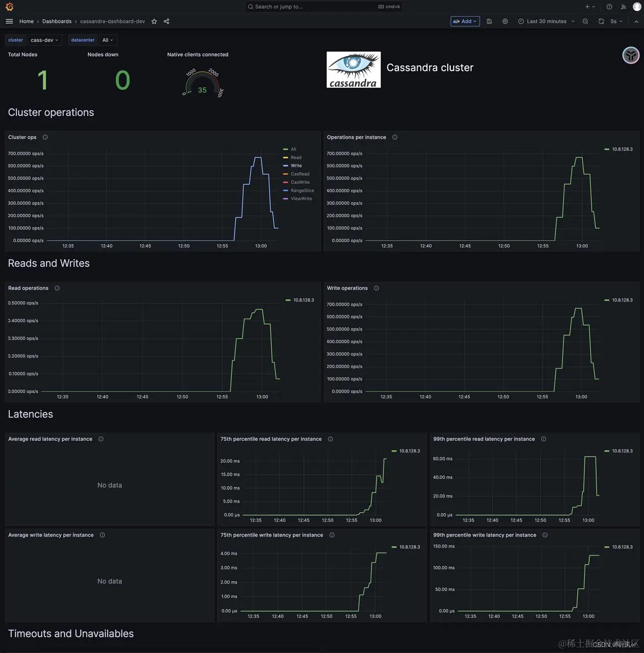The width and height of the screenshot is (644, 653).
Task: Click the Write operations legend green swatch
Action: click(607, 300)
